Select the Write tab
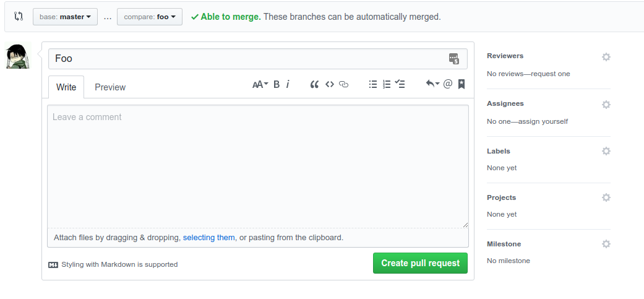The width and height of the screenshot is (644, 299). pyautogui.click(x=66, y=87)
